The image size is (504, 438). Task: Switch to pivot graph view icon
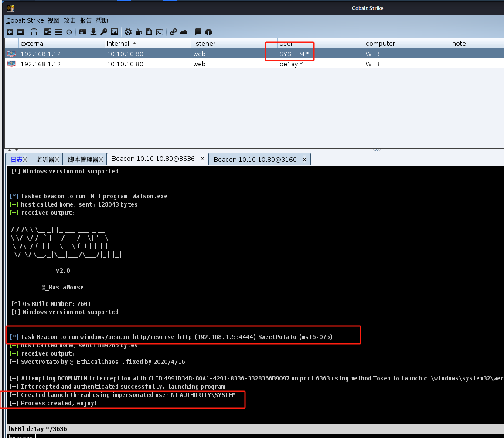[x=48, y=32]
